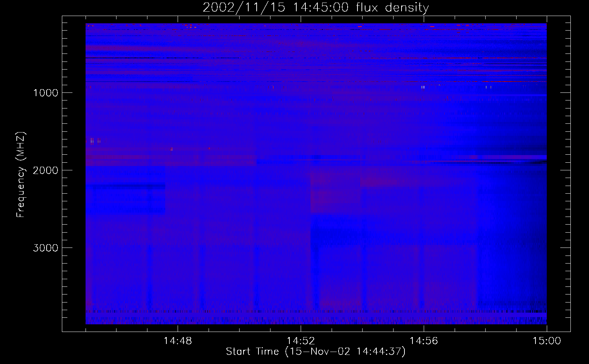Screen dimensions: 589x364
Task: Click the '3000' frequency axis label
Action: [46, 248]
